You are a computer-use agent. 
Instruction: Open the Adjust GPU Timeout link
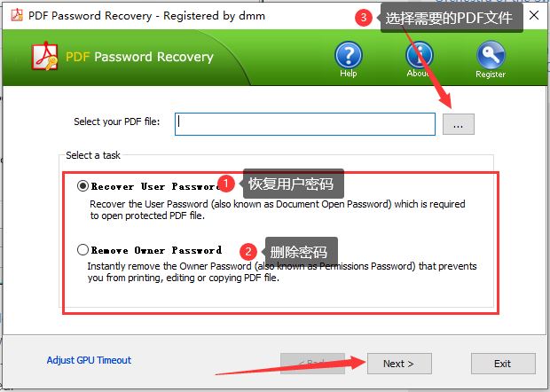[89, 360]
